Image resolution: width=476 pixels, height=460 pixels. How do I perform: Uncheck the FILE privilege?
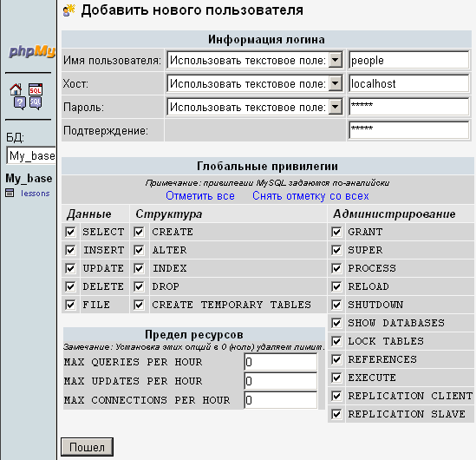point(70,305)
